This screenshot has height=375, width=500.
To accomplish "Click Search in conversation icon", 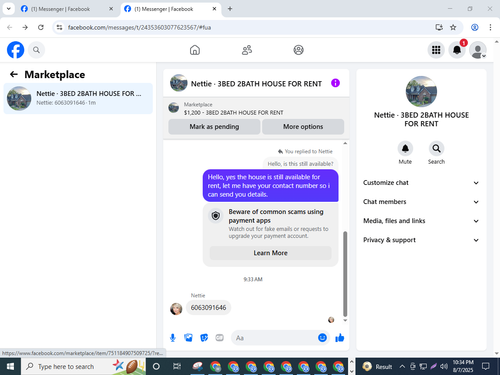I will [x=436, y=148].
